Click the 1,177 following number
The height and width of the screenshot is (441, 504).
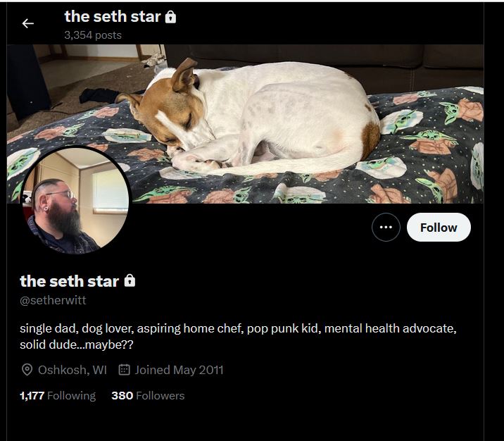click(32, 395)
